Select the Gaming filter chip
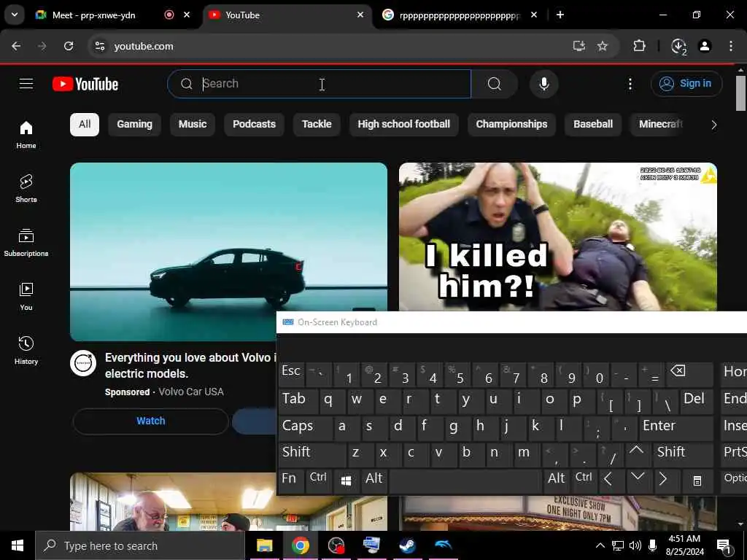 tap(134, 124)
